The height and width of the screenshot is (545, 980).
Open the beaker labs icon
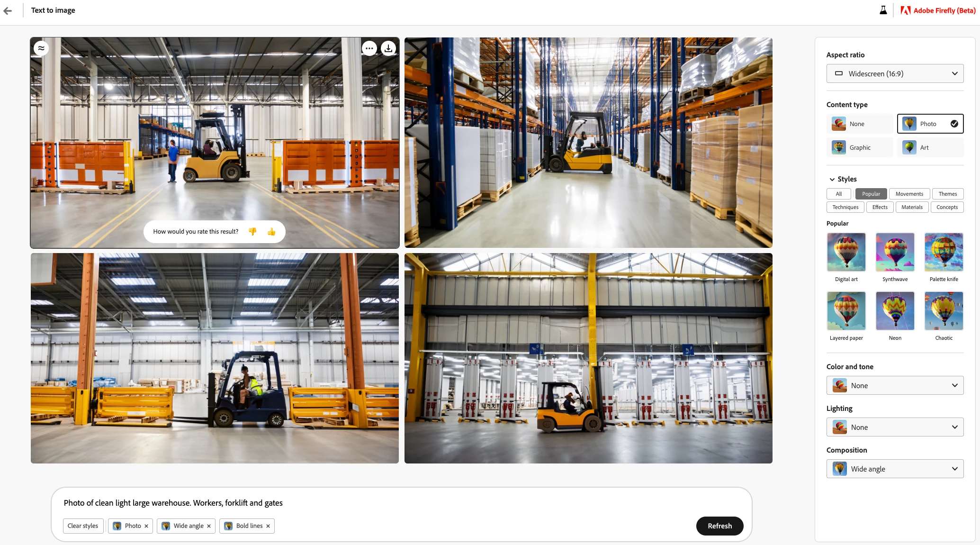(883, 10)
